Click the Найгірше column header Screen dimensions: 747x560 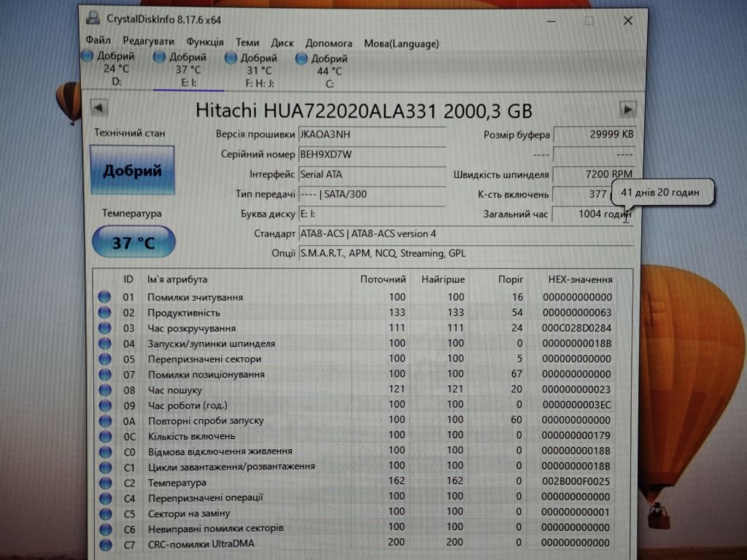pos(443,279)
